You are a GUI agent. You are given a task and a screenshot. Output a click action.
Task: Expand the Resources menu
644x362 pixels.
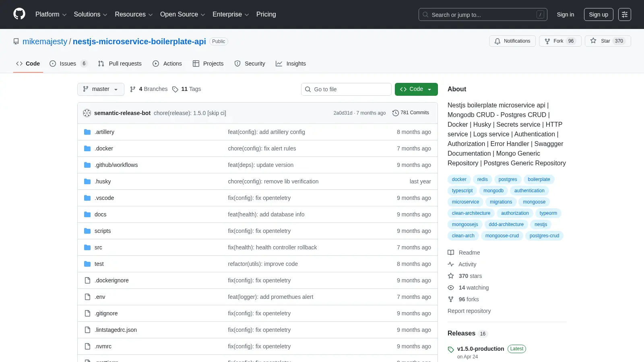[x=134, y=14]
